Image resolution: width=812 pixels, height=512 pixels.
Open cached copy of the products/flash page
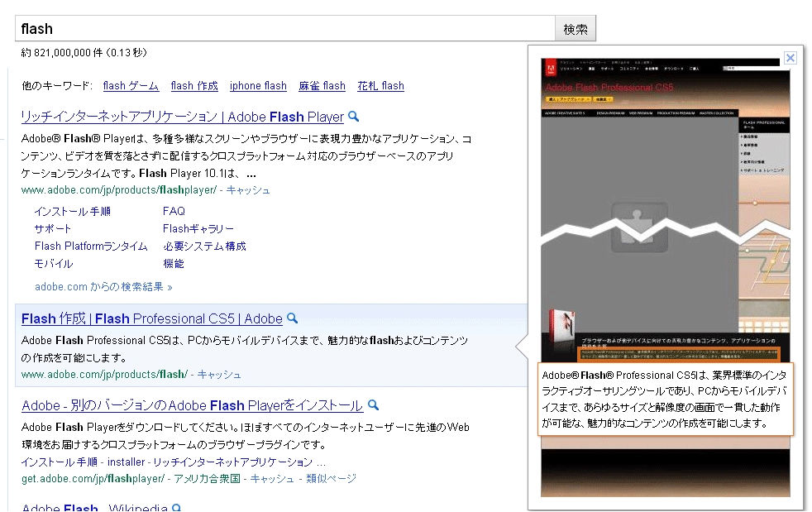219,374
